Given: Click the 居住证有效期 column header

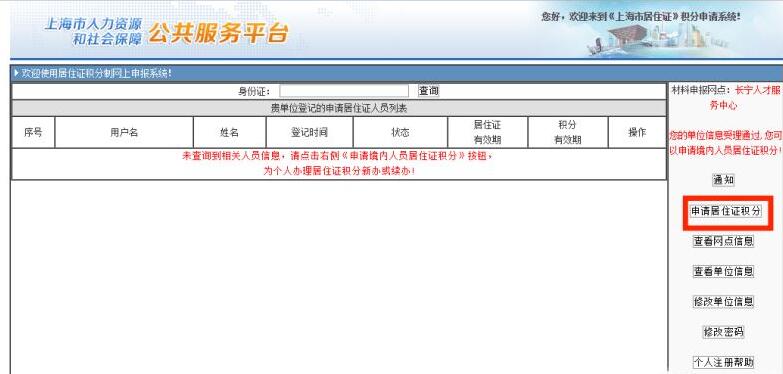Looking at the screenshot, I should point(487,132).
